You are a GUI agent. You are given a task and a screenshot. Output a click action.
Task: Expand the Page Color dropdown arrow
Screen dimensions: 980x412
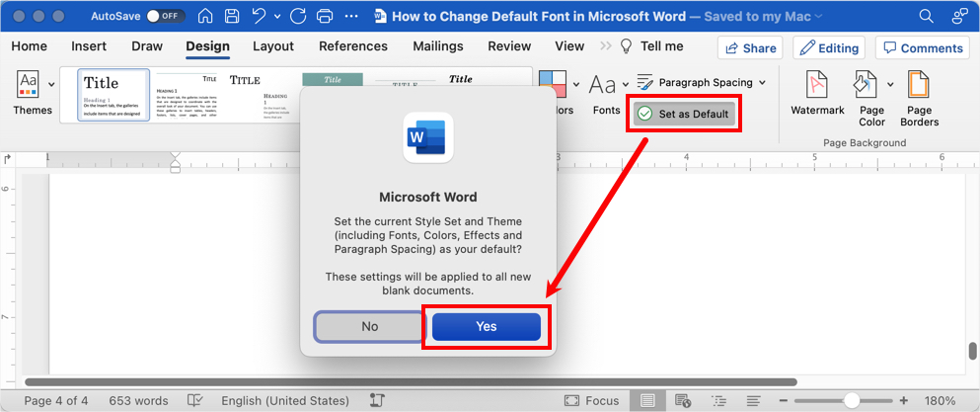pyautogui.click(x=890, y=84)
